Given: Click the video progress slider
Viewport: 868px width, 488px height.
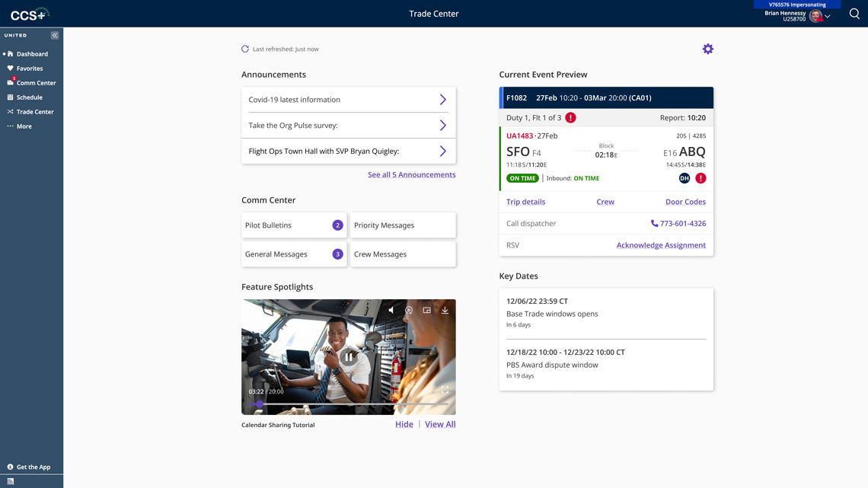Looking at the screenshot, I should coord(349,404).
